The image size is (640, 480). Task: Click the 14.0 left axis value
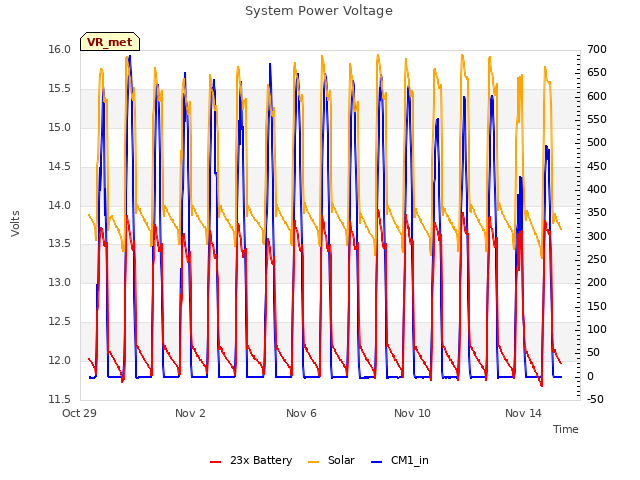coord(60,205)
